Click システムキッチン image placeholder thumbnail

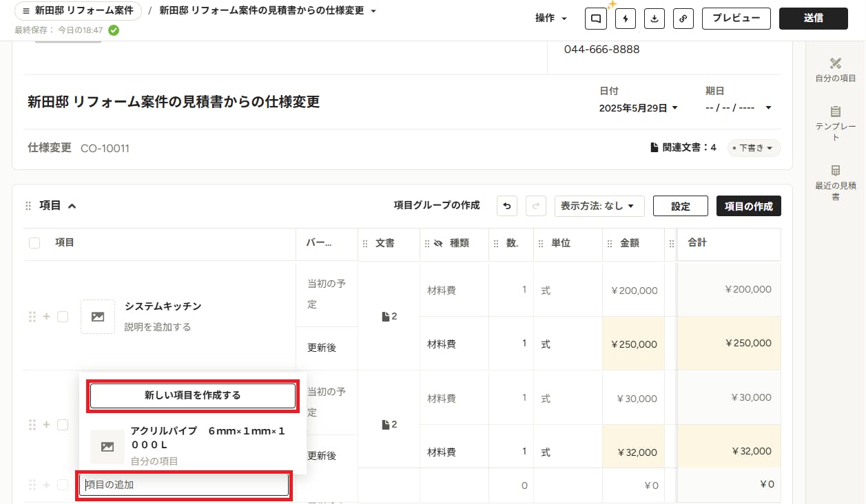coord(98,317)
